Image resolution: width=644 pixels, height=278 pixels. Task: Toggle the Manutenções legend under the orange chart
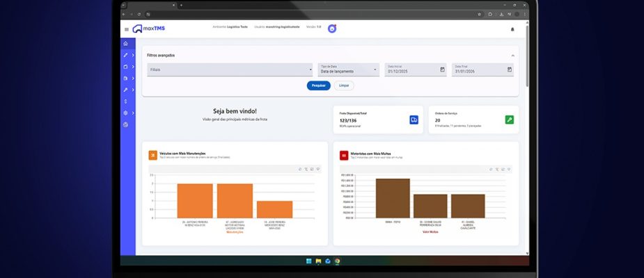[x=235, y=232]
